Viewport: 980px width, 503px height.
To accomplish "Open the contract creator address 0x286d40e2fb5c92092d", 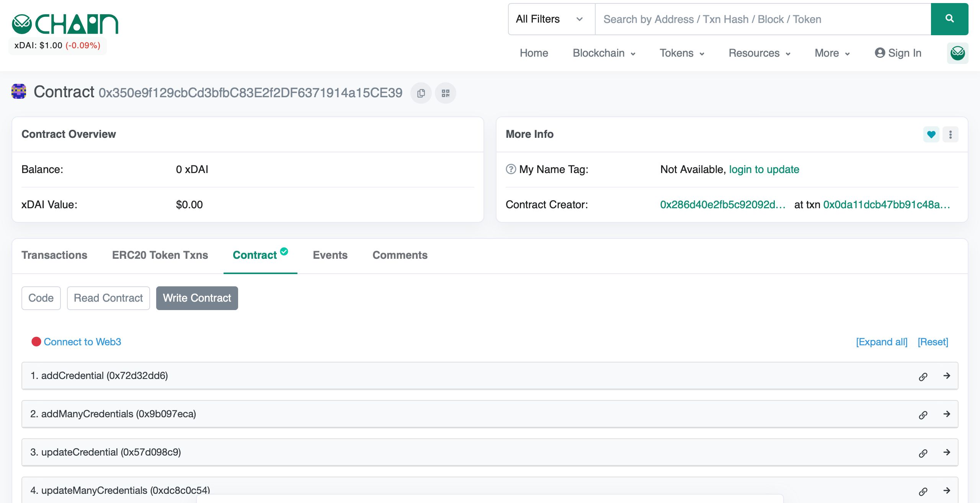I will pyautogui.click(x=723, y=204).
